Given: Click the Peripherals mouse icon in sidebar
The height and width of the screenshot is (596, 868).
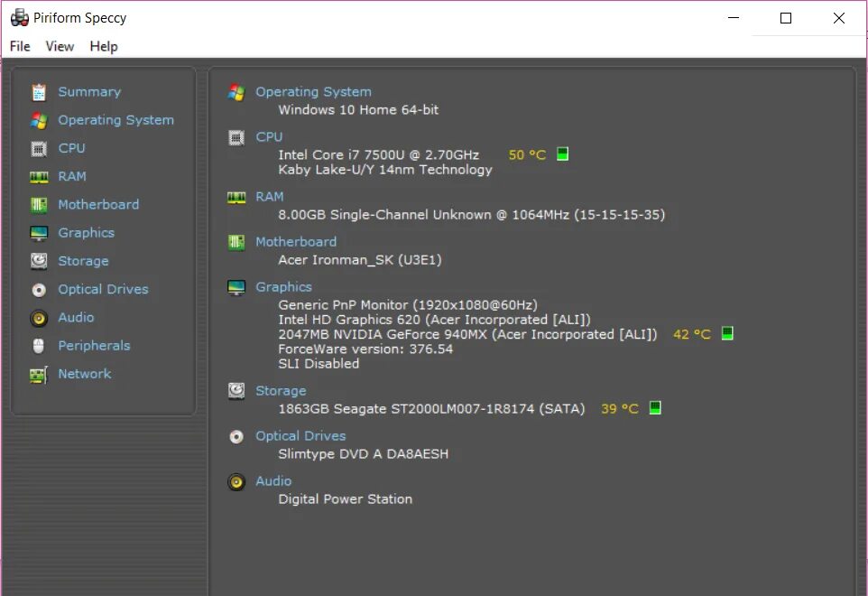Looking at the screenshot, I should coord(38,346).
